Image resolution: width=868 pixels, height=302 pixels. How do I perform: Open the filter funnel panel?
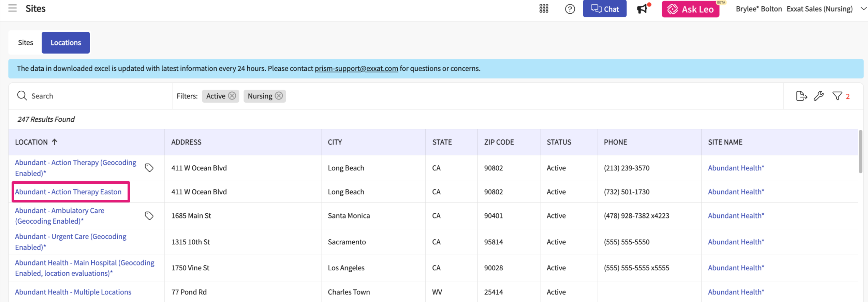coord(837,96)
